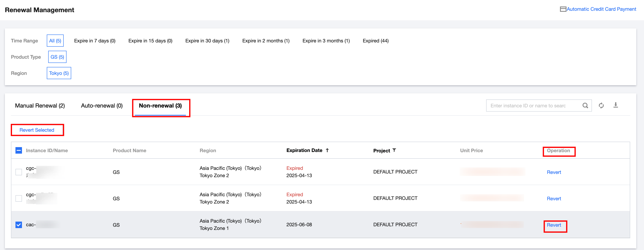Switch to the Auto-renewal tab
Image resolution: width=644 pixels, height=250 pixels.
102,106
